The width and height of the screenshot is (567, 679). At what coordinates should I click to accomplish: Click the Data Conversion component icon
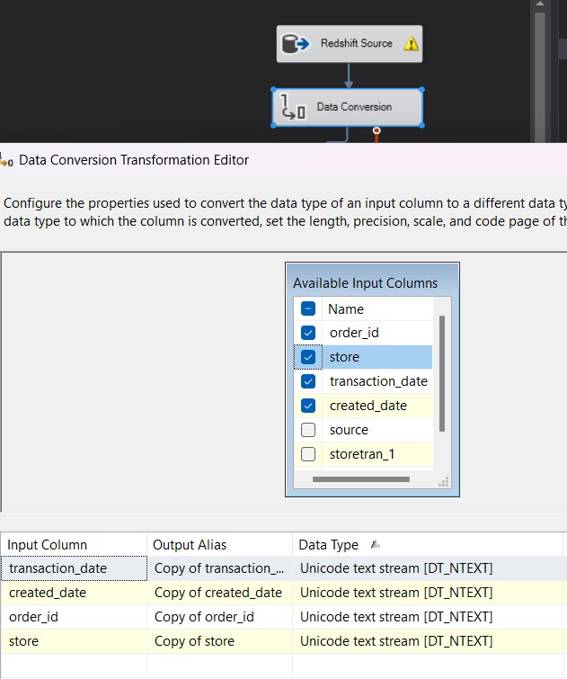click(293, 107)
